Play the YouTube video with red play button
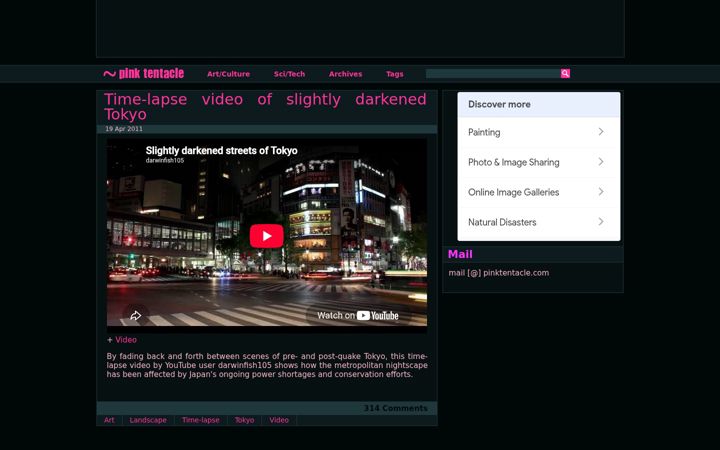Image resolution: width=720 pixels, height=450 pixels. [266, 236]
